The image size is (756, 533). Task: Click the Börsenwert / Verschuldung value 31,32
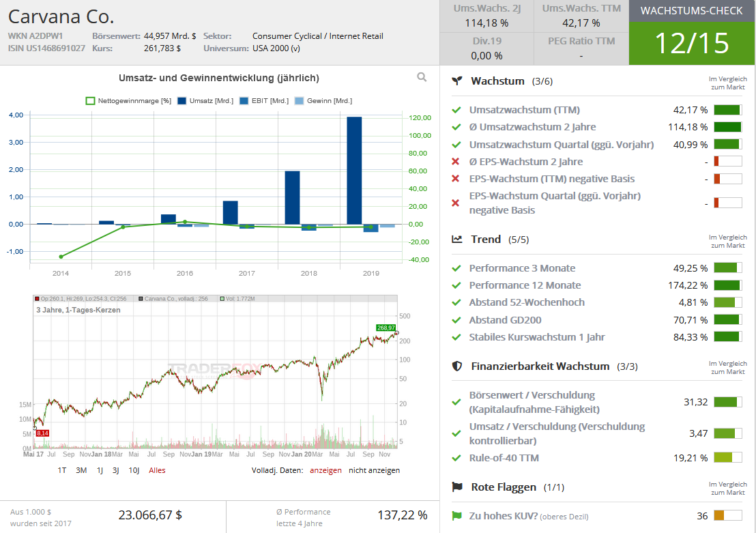696,402
